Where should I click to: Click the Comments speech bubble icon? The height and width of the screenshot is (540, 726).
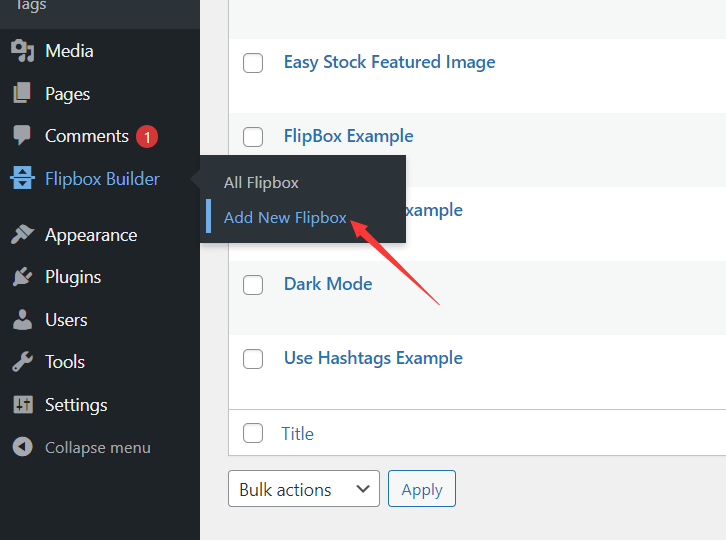tap(22, 136)
